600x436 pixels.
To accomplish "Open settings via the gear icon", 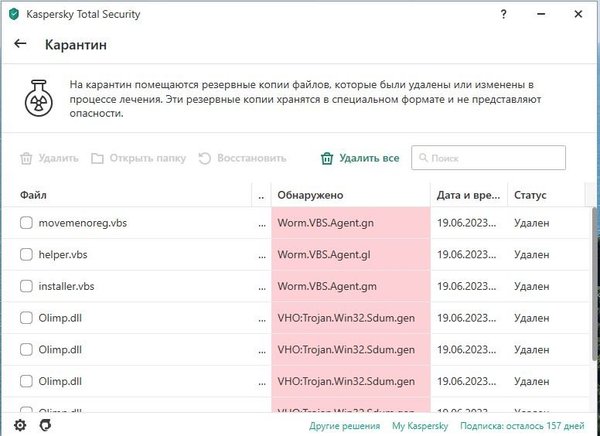I will pos(19,425).
